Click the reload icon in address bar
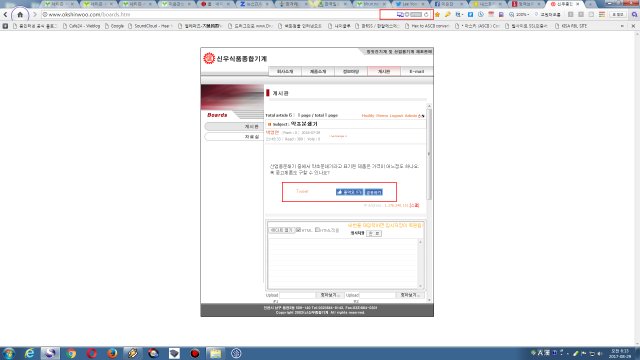 [x=426, y=15]
